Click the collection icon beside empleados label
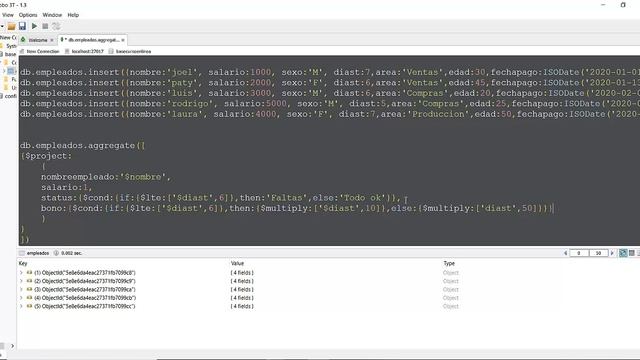Screen dimensions: 640x360 pyautogui.click(x=22, y=253)
